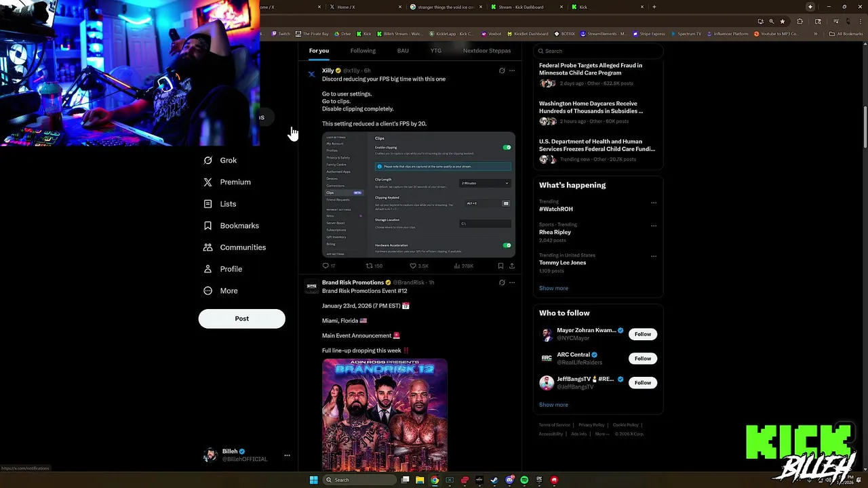Open Grok from the sidebar
Screen dimensions: 868x488
(x=220, y=161)
